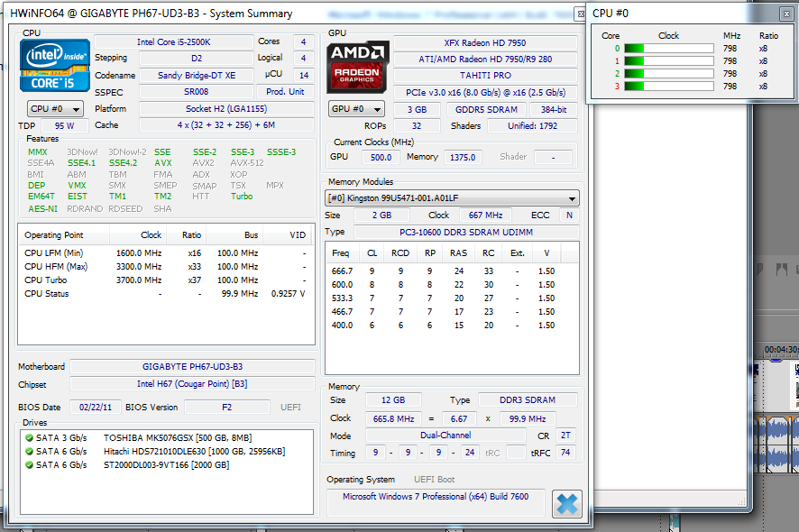Click green check icon beside Hitachi drive
799x532 pixels.
pyautogui.click(x=29, y=452)
